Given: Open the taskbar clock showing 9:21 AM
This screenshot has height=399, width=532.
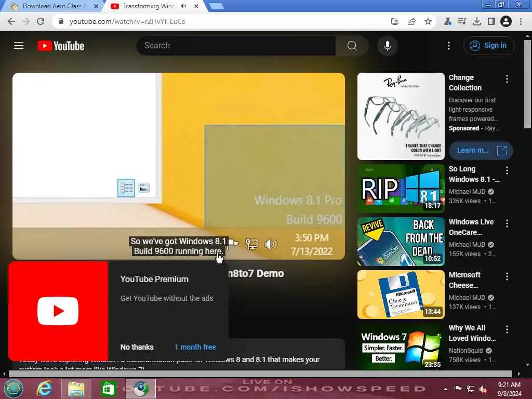Looking at the screenshot, I should [x=509, y=389].
